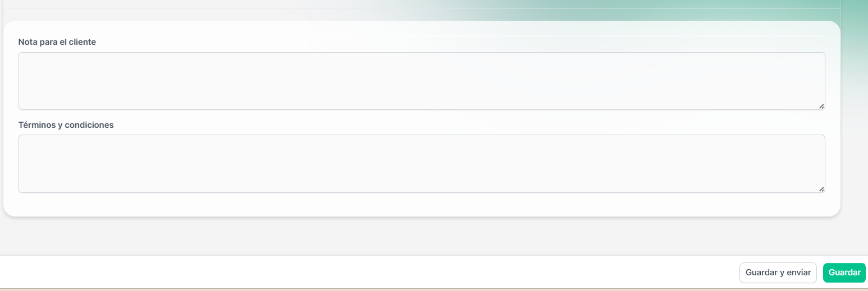The image size is (868, 291).
Task: Focus the Términos y condiciones text area
Action: [x=422, y=164]
